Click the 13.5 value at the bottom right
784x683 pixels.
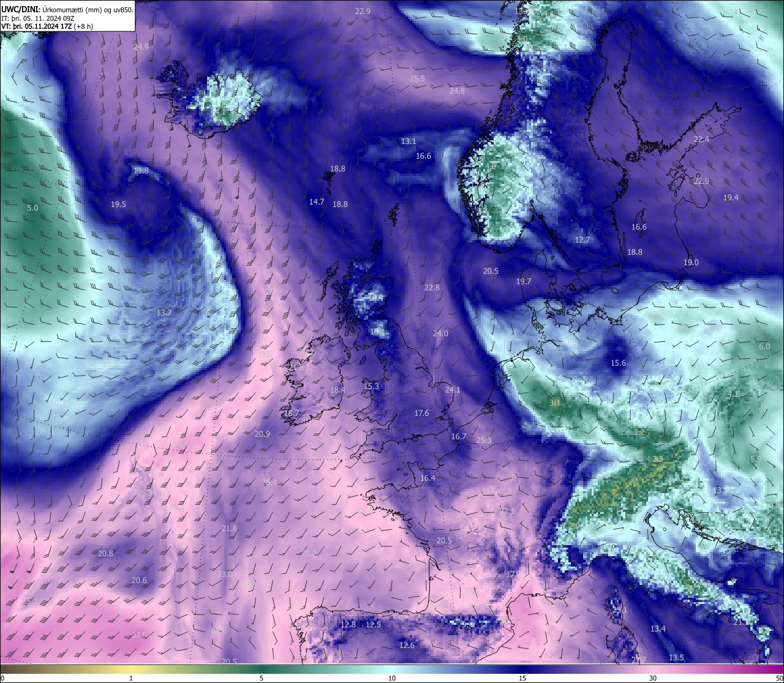pyautogui.click(x=676, y=657)
